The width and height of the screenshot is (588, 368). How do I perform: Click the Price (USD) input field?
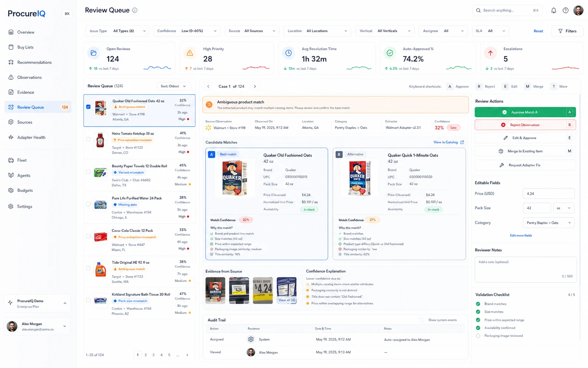(x=549, y=194)
